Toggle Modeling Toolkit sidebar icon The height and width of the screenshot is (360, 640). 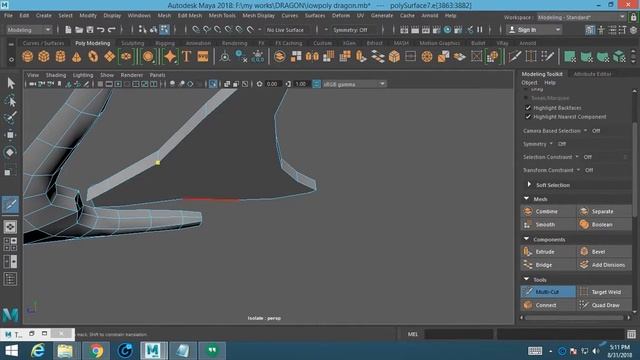pos(590,30)
